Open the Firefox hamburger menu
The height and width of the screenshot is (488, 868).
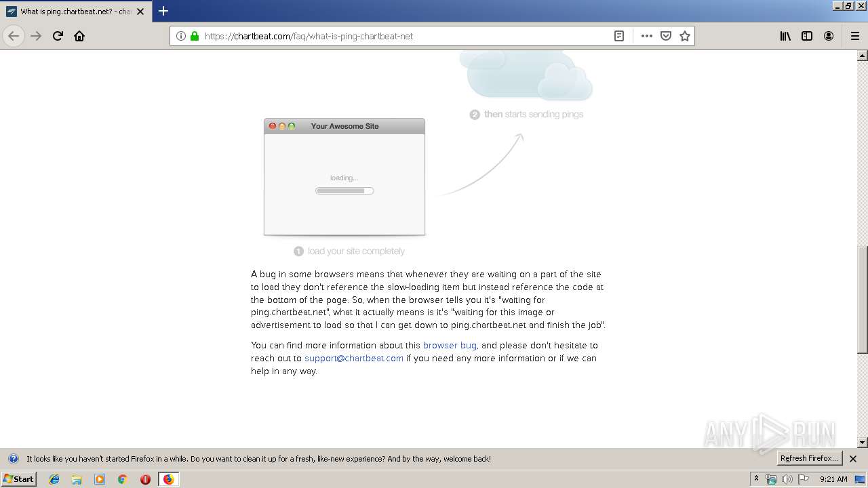pyautogui.click(x=854, y=36)
